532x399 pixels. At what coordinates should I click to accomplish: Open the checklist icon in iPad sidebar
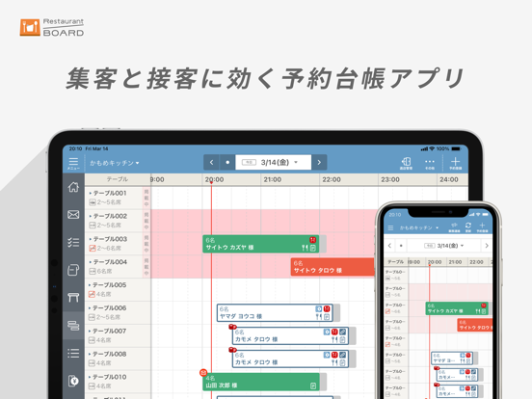coord(73,242)
